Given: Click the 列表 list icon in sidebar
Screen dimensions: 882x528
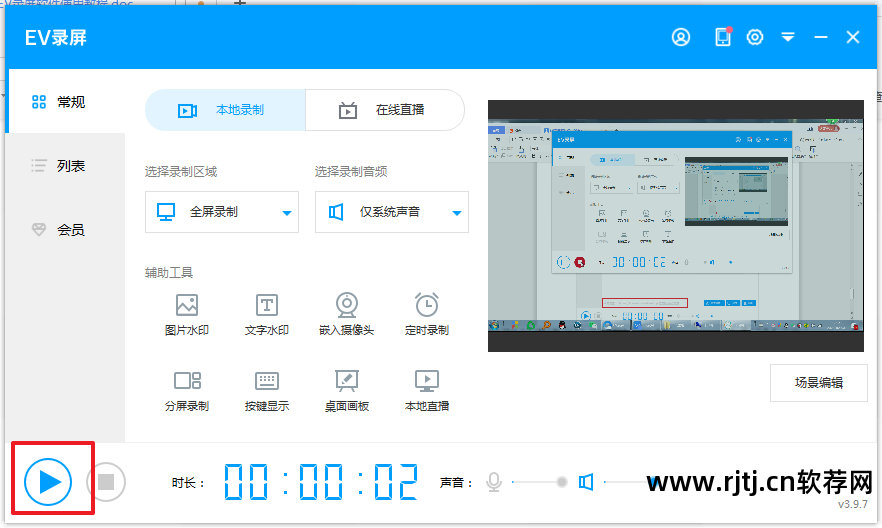Looking at the screenshot, I should pos(39,165).
